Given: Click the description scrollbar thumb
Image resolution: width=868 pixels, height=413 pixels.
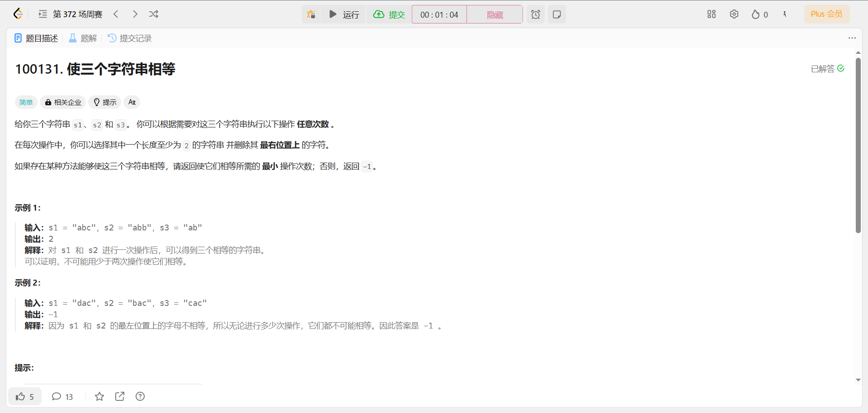Looking at the screenshot, I should (858, 145).
